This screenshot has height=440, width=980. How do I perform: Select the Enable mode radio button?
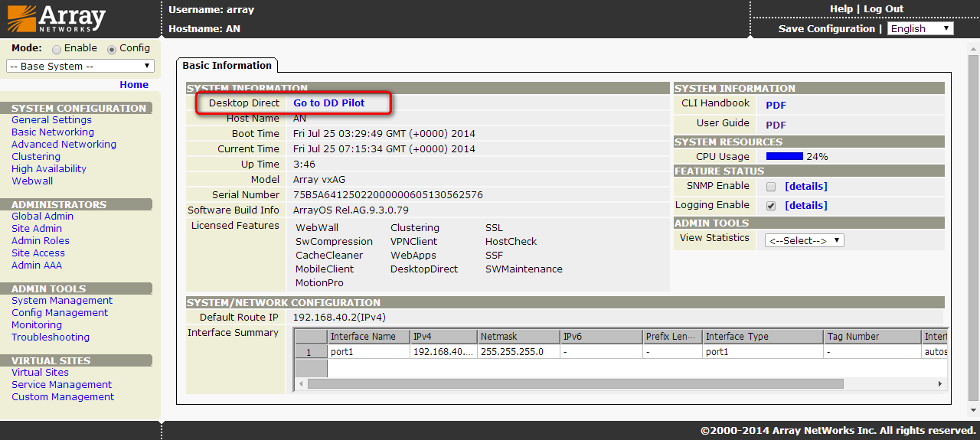[x=57, y=49]
